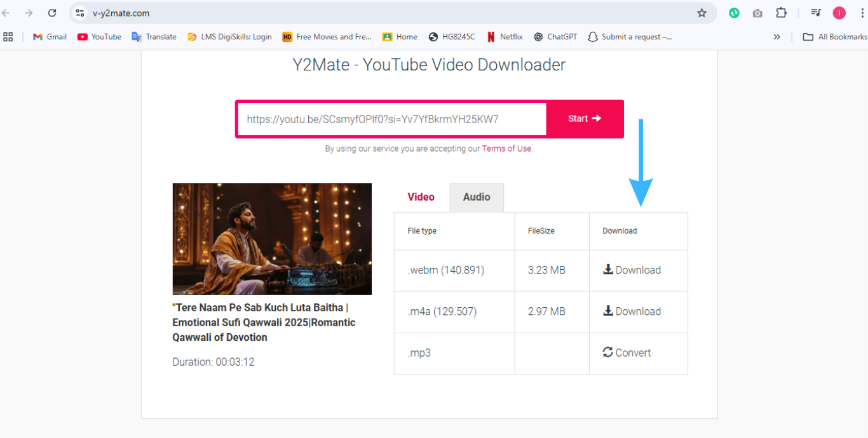This screenshot has height=438, width=868.
Task: Click the bookmark star icon in address bar
Action: 702,13
